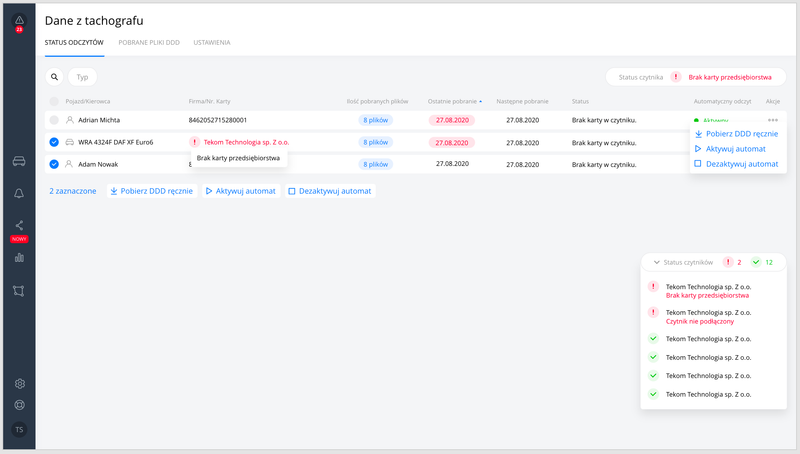This screenshot has width=800, height=454.
Task: Sort by Ostatnie pobranie column
Action: pyautogui.click(x=453, y=101)
